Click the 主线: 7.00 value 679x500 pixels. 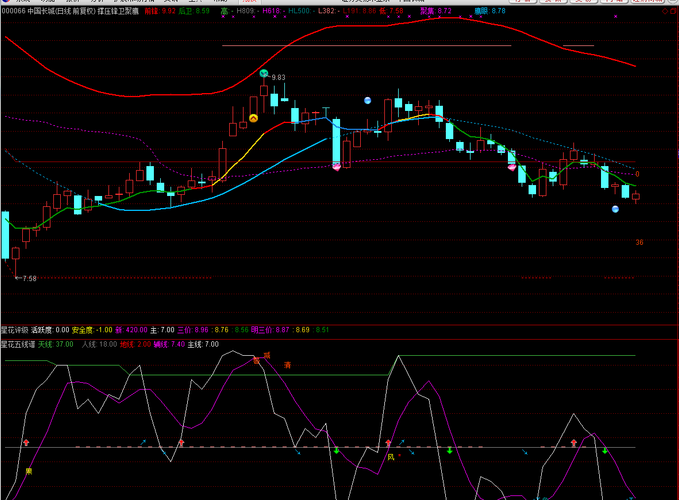[x=203, y=345]
